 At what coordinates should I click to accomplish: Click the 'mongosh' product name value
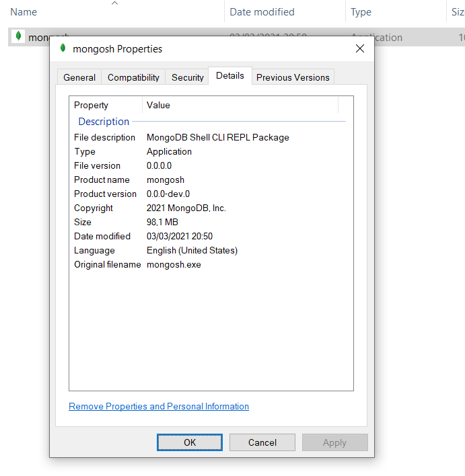point(166,180)
